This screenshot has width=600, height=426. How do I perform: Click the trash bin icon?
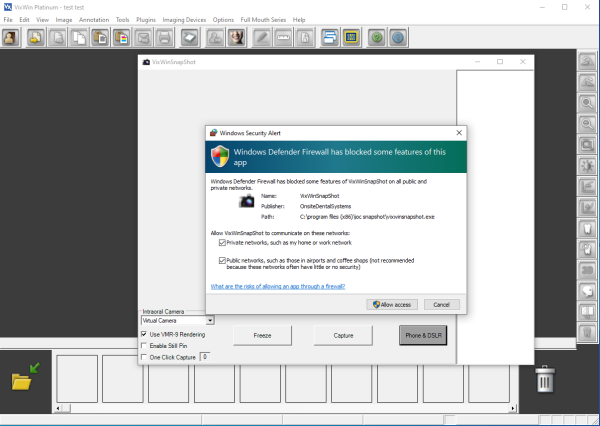(x=545, y=379)
